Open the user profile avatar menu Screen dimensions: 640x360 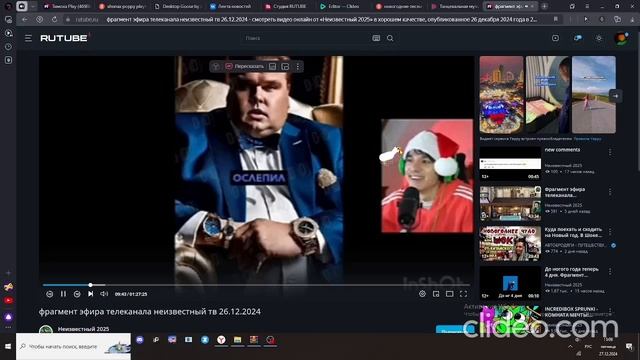621,38
